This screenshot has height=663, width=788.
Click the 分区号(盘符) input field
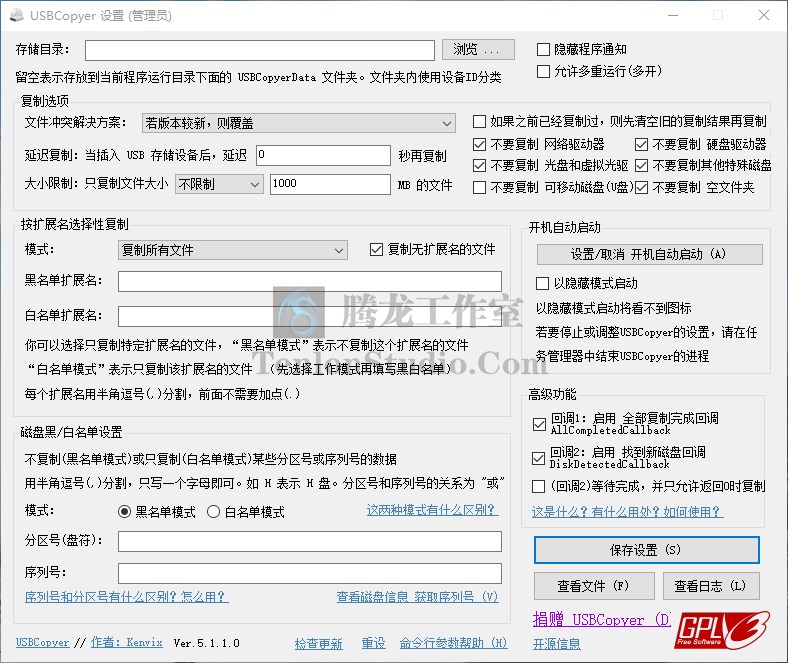click(310, 541)
